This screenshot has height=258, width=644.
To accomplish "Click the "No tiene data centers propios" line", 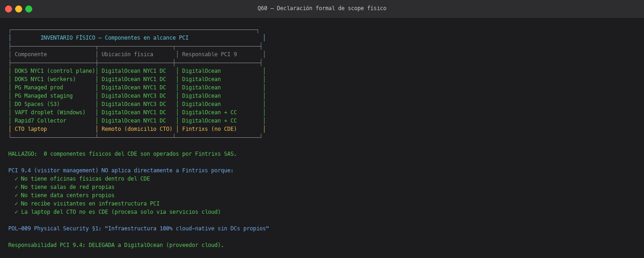I will coord(64,195).
